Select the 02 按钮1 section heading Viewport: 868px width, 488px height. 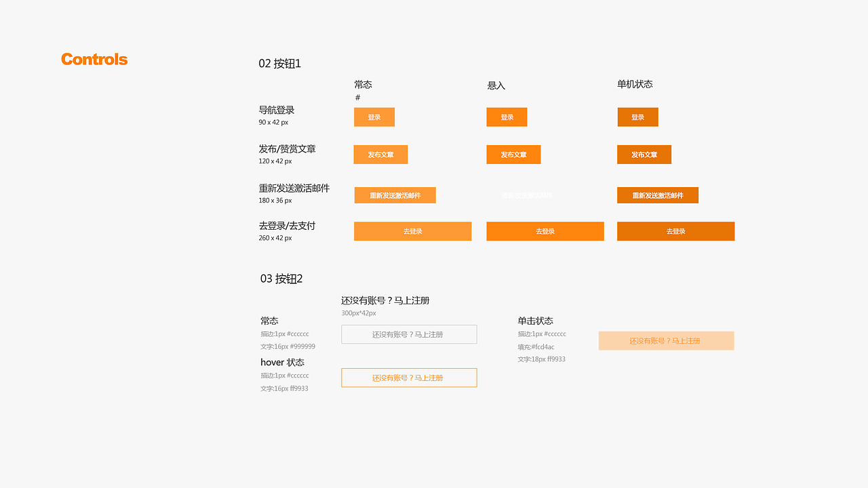(279, 64)
